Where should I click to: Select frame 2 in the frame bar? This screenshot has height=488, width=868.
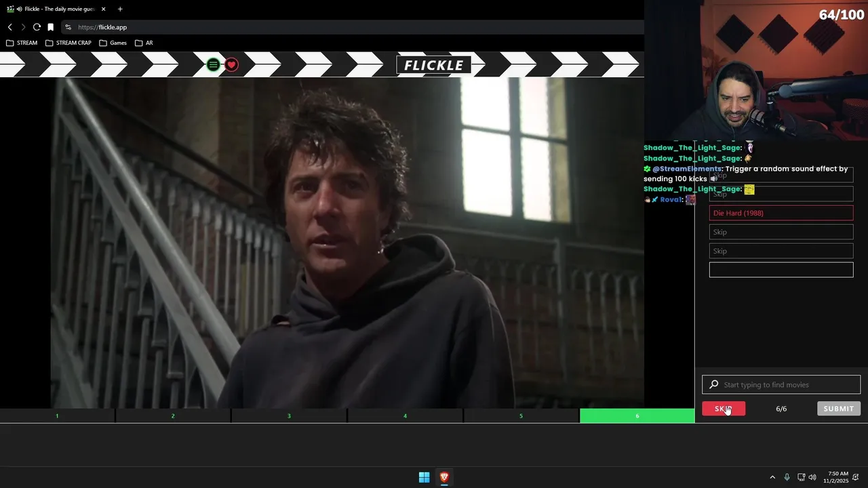(x=173, y=415)
